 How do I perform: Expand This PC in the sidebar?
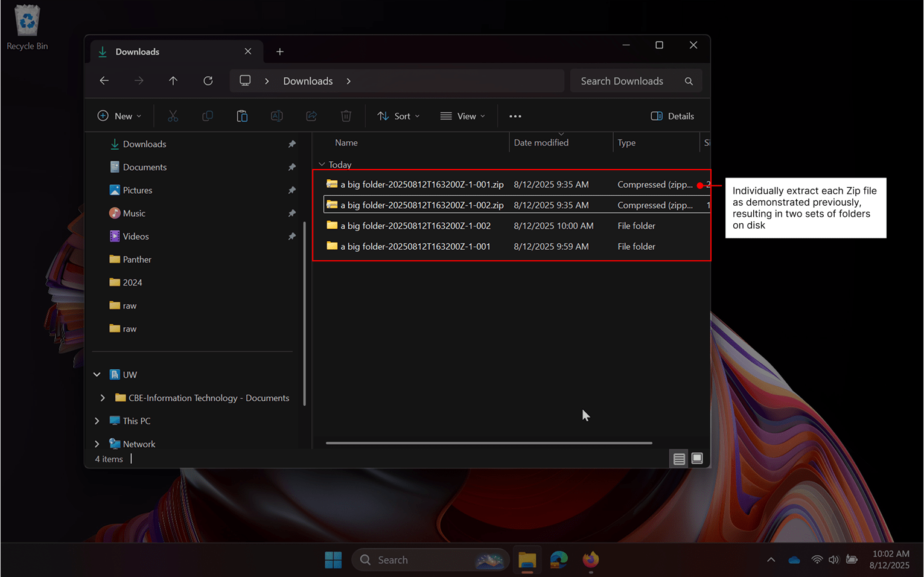97,421
